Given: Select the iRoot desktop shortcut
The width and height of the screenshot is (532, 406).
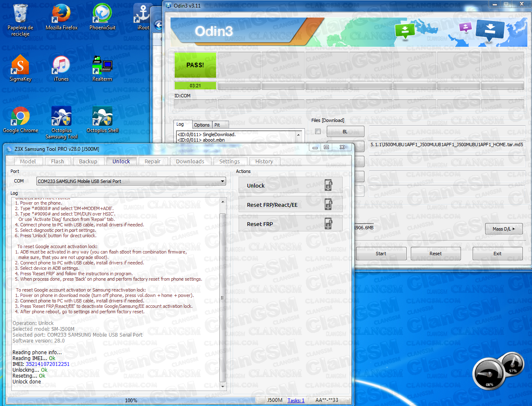Looking at the screenshot, I should pos(143,17).
